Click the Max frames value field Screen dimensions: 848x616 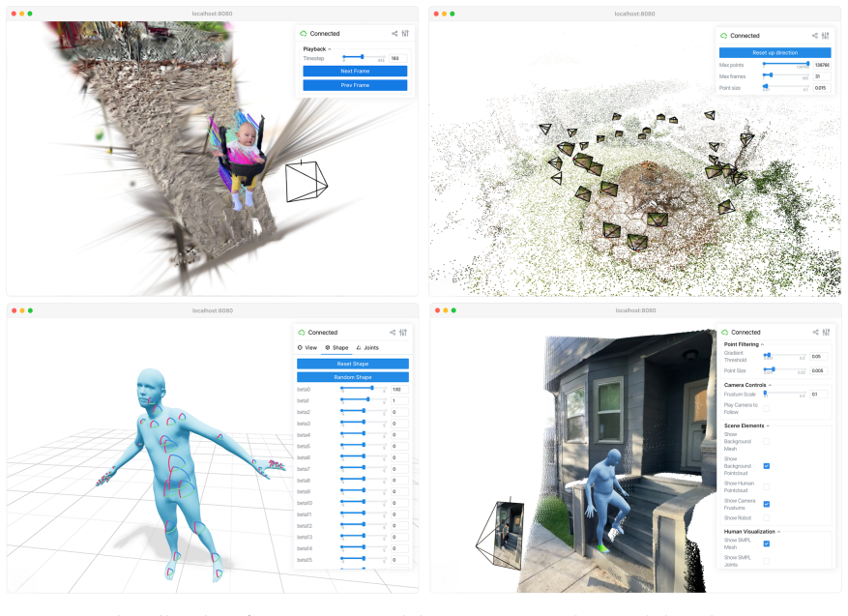pyautogui.click(x=822, y=76)
